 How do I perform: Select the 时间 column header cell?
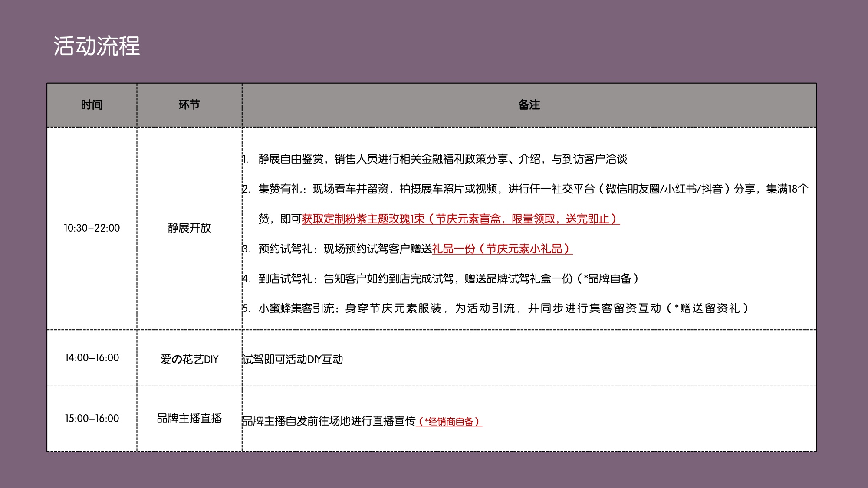92,104
